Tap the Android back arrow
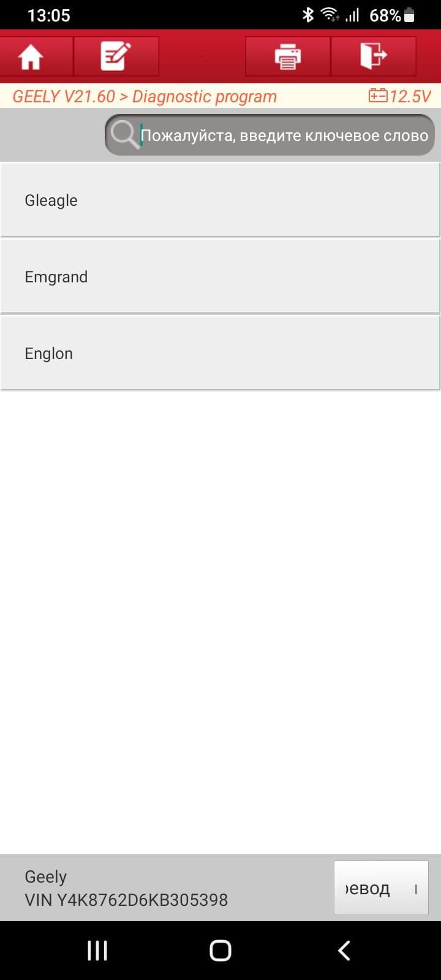The image size is (441, 980). [x=344, y=951]
